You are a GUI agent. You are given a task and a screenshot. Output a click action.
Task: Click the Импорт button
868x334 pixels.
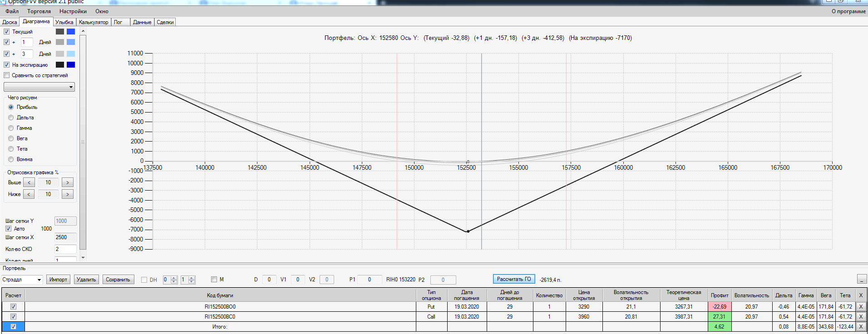pyautogui.click(x=58, y=280)
